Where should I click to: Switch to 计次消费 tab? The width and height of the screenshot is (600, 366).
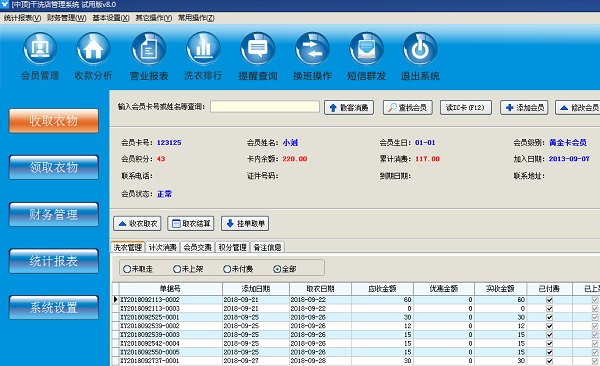coord(163,247)
